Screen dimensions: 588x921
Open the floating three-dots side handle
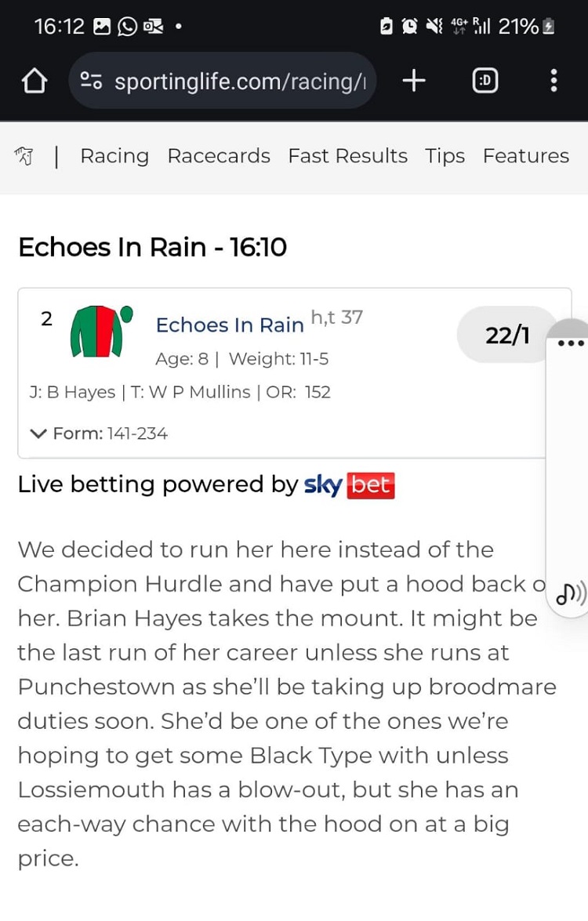571,343
